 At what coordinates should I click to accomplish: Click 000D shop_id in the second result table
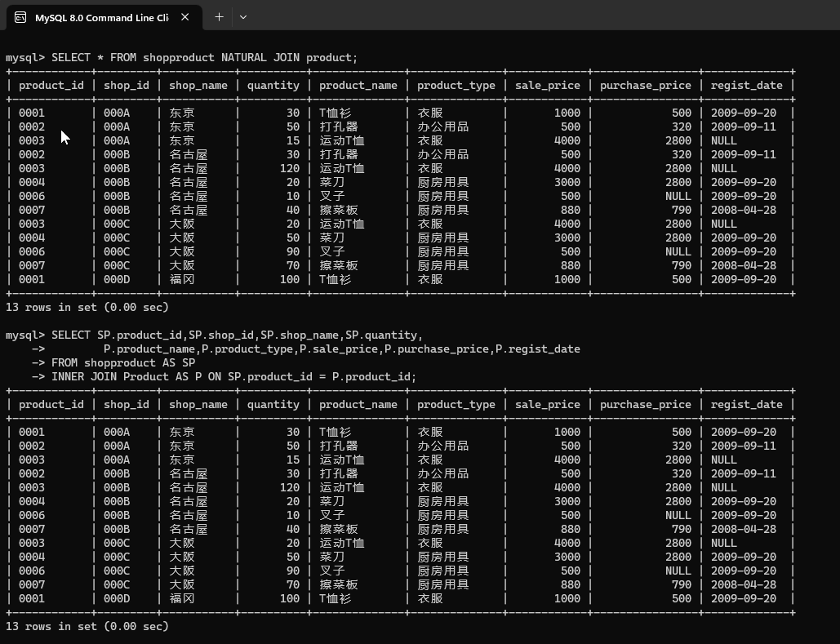coord(117,598)
